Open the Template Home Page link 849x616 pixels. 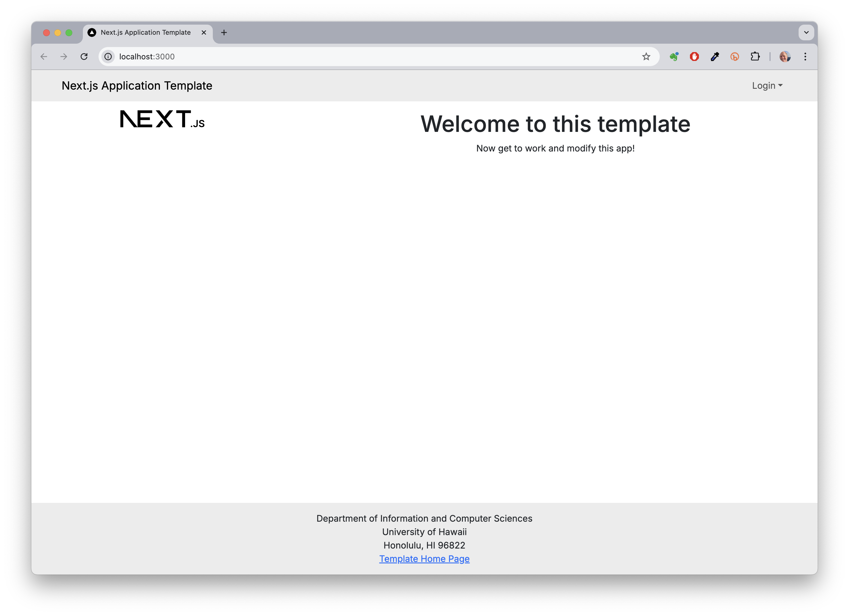tap(424, 559)
